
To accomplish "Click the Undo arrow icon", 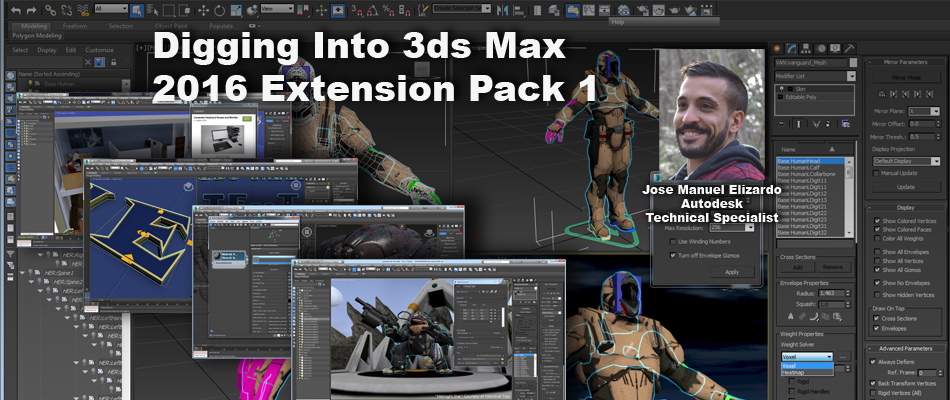I will pyautogui.click(x=16, y=10).
